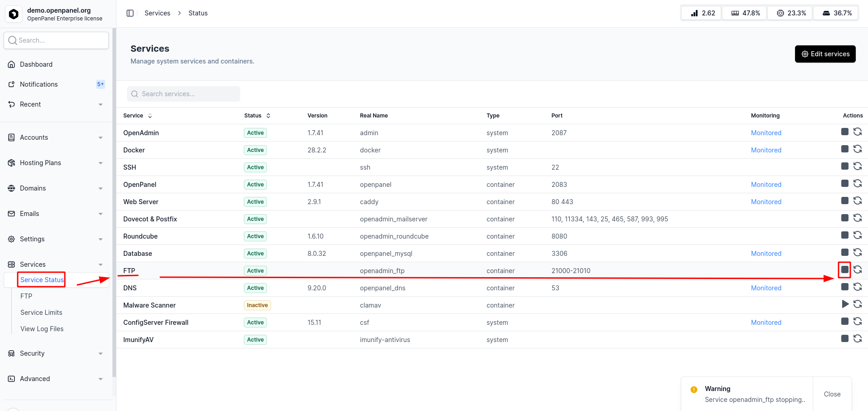
Task: Click the Edit services button
Action: (x=825, y=54)
